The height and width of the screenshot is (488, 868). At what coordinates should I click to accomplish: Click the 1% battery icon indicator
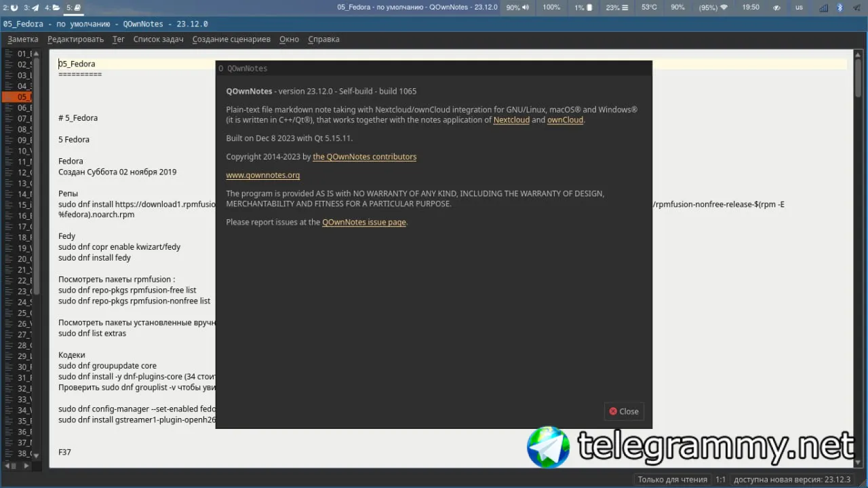[x=583, y=7]
